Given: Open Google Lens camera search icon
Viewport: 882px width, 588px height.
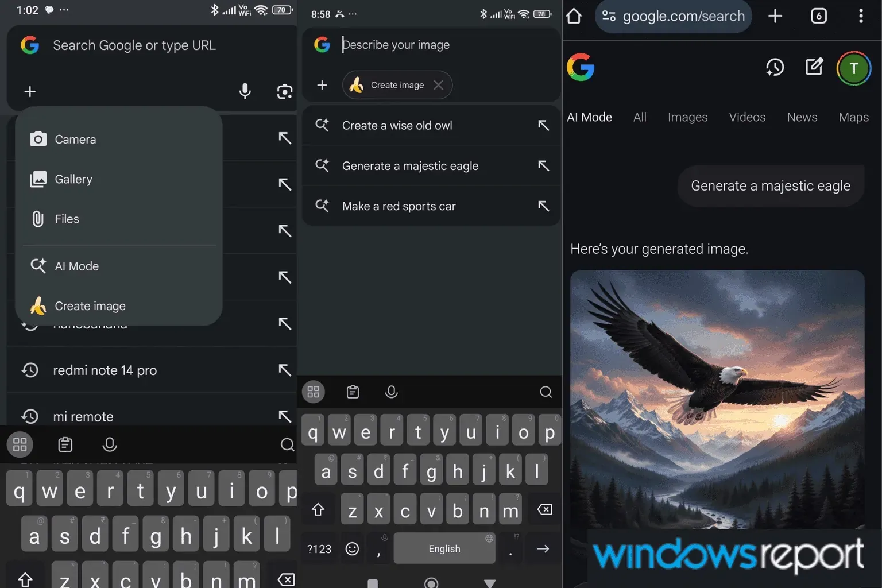Looking at the screenshot, I should pyautogui.click(x=285, y=91).
